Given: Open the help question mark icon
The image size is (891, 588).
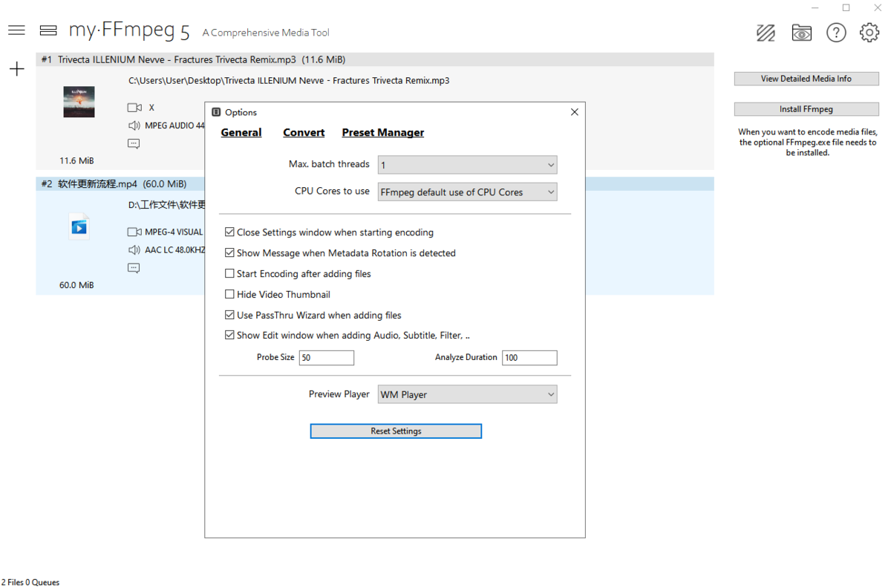Looking at the screenshot, I should pos(836,33).
